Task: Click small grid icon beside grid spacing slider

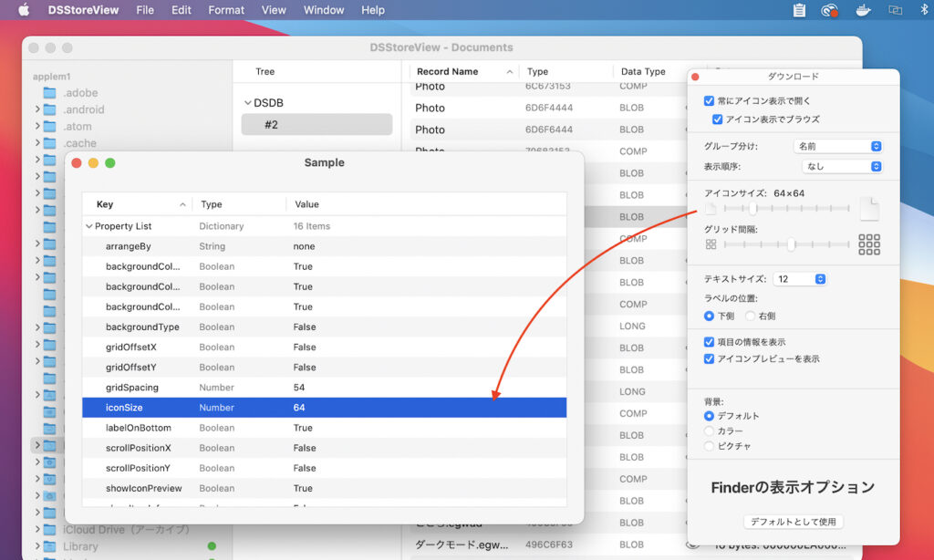Action: [711, 244]
